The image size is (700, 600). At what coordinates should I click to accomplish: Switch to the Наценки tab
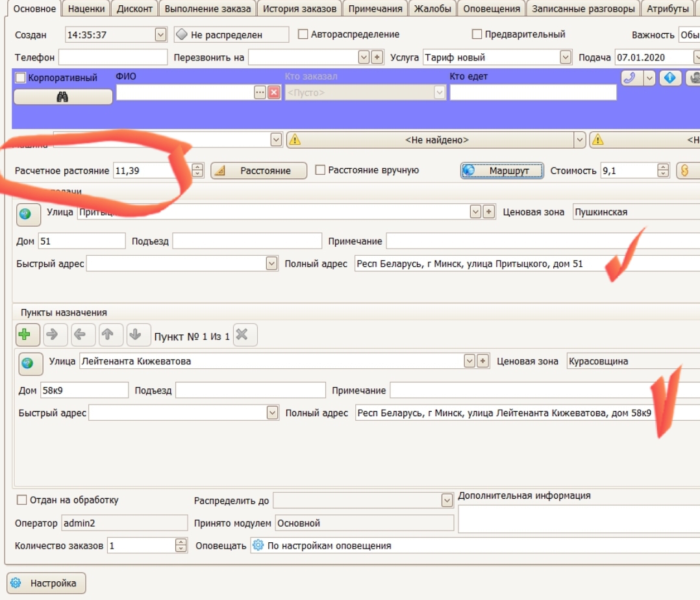point(86,8)
